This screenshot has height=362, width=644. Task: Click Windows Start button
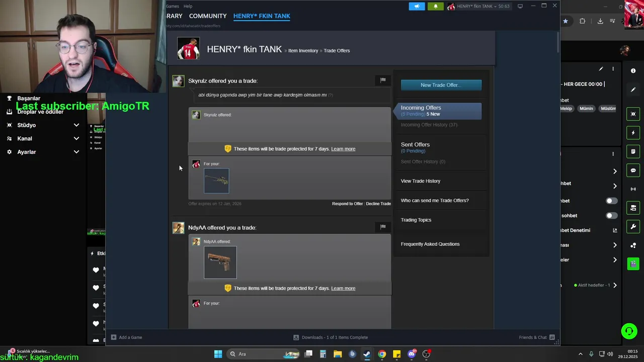pyautogui.click(x=218, y=354)
